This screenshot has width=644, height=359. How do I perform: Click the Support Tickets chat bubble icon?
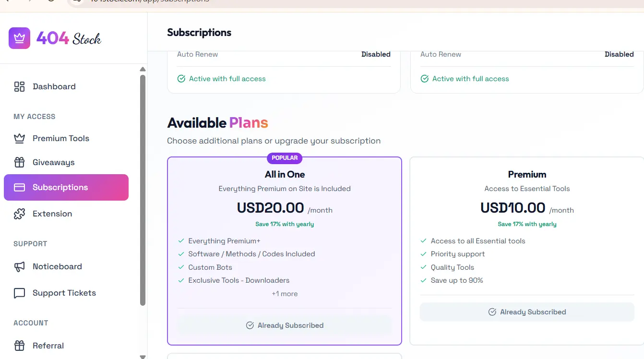click(x=19, y=293)
